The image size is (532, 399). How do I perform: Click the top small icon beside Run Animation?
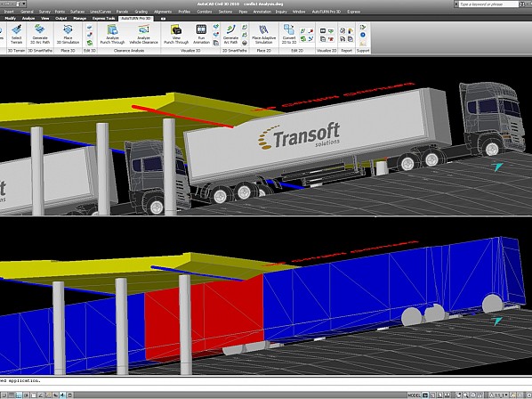pyautogui.click(x=216, y=27)
